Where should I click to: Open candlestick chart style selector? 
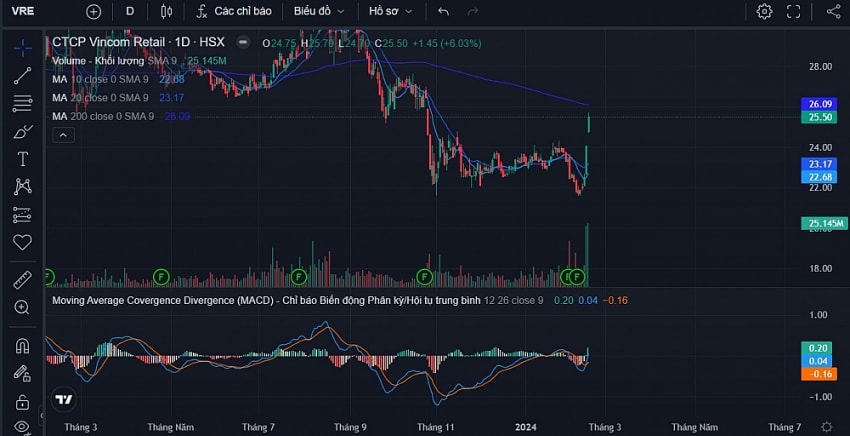tap(166, 11)
